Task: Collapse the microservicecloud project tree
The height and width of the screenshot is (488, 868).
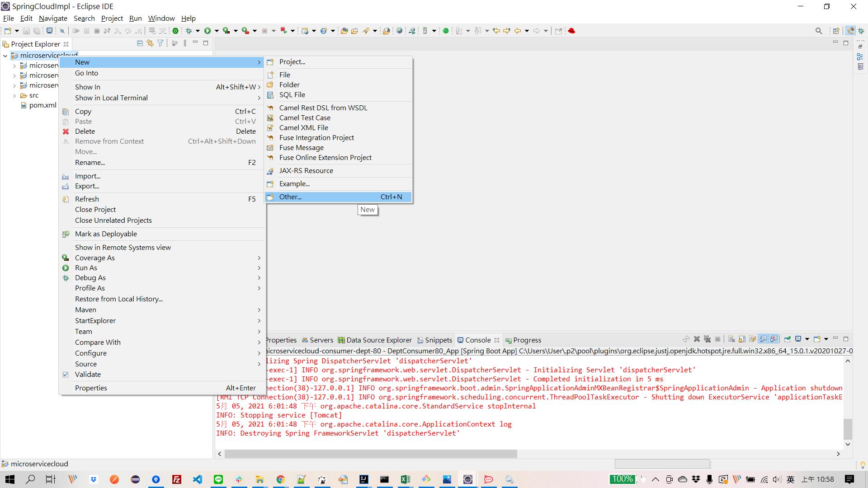Action: [5, 56]
